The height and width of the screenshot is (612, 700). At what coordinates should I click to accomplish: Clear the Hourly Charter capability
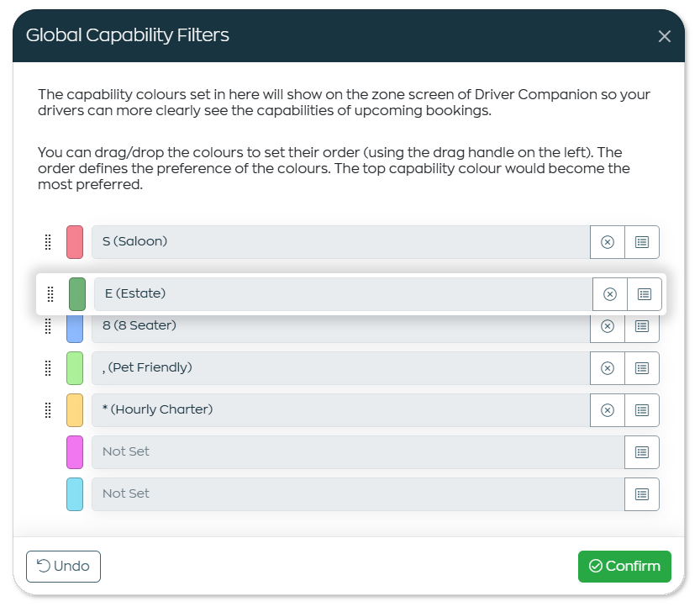click(x=607, y=410)
